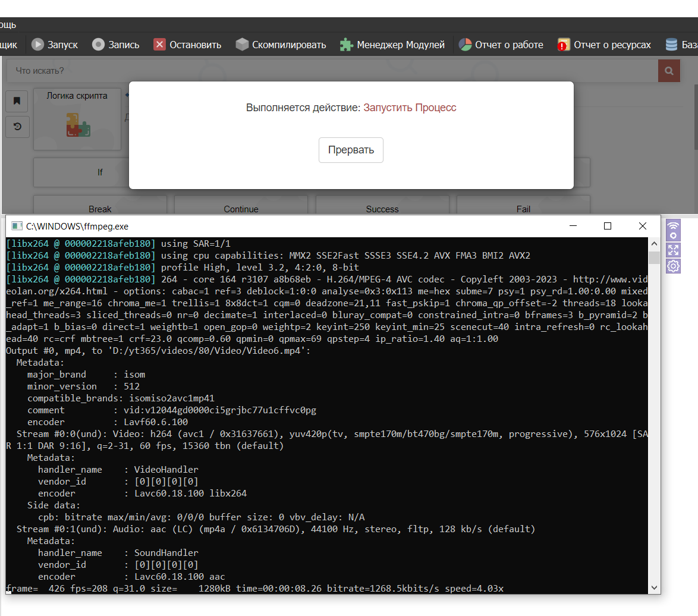Open the purple gear settings icon
The image size is (698, 616).
click(x=673, y=266)
